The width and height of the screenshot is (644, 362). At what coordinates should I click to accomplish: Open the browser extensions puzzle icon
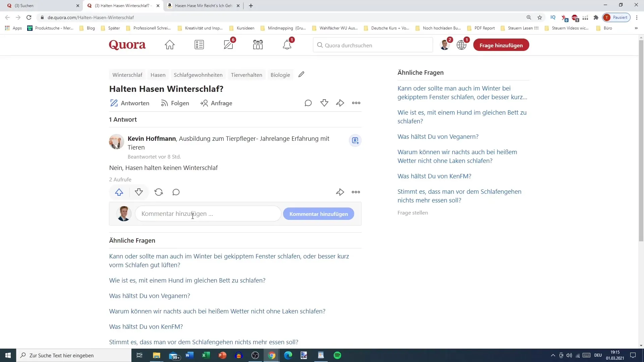point(596,17)
